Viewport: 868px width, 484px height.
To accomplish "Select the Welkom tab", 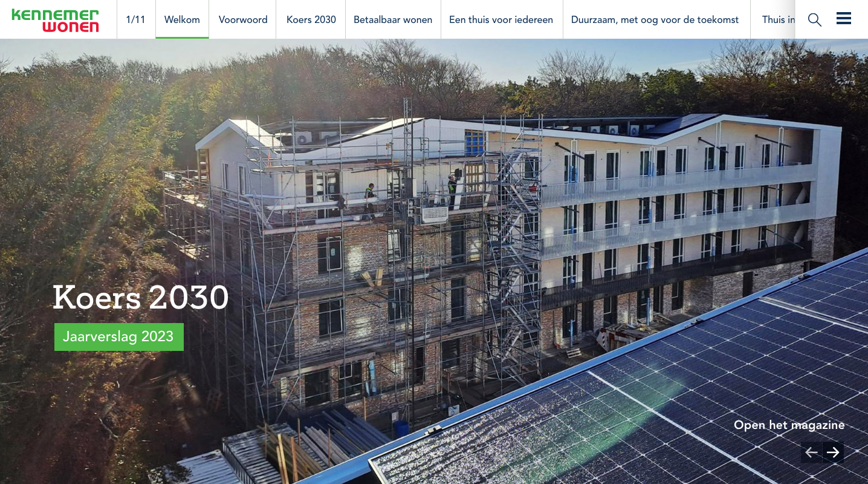I will (x=182, y=19).
